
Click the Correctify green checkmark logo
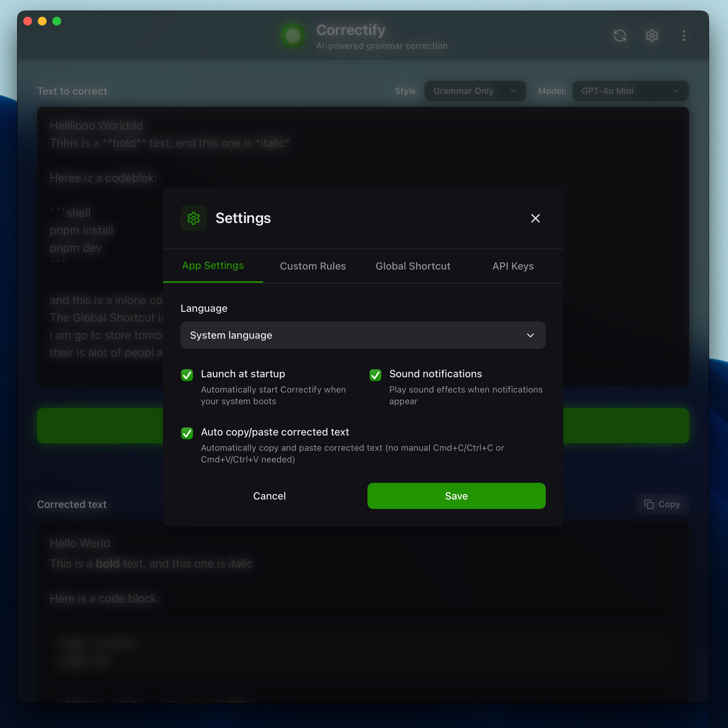[x=293, y=36]
